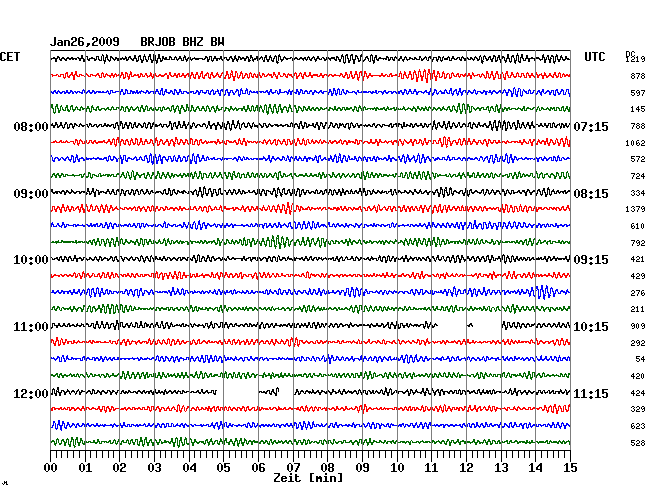The width and height of the screenshot is (650, 494).
Task: Click the DC value "54"
Action: tap(640, 359)
